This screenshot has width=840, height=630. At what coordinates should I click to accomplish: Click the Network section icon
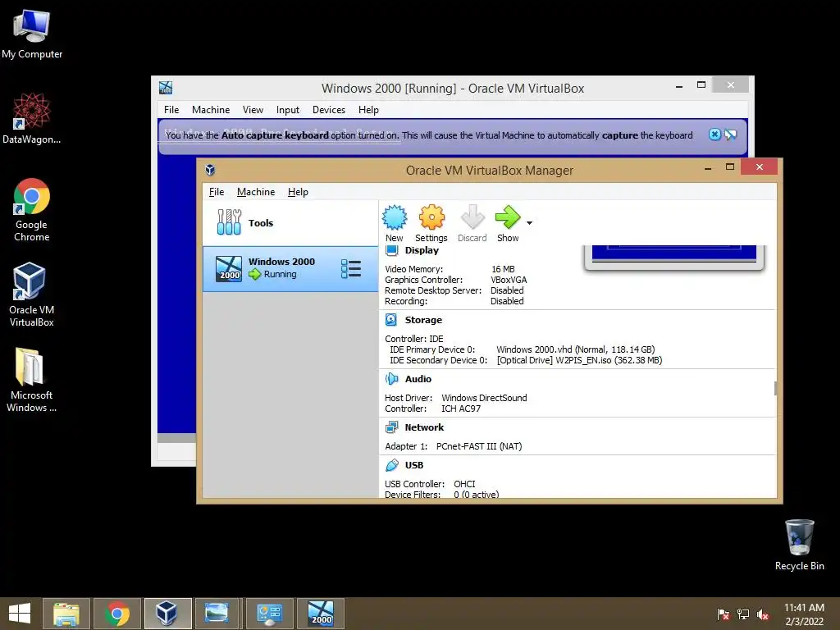coord(391,427)
